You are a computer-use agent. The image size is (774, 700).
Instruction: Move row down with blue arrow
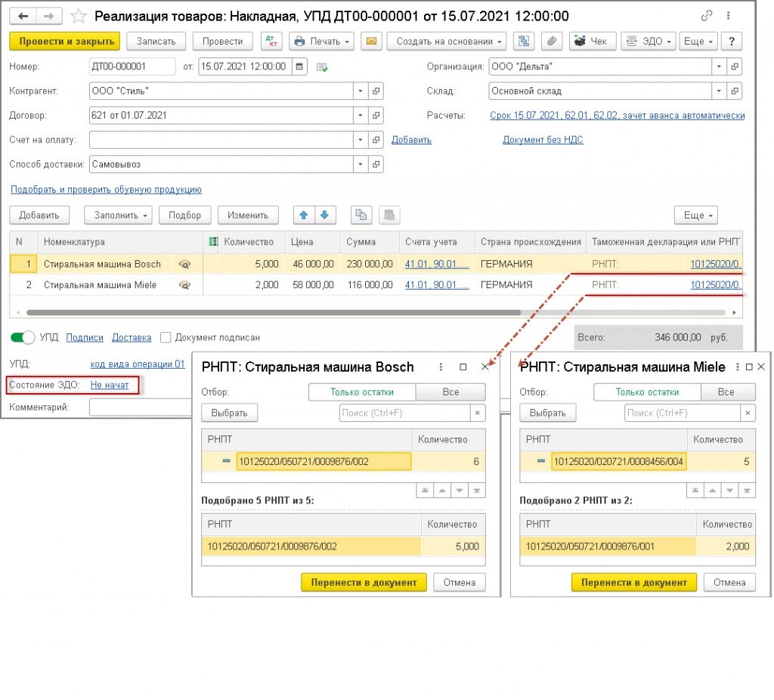[325, 215]
